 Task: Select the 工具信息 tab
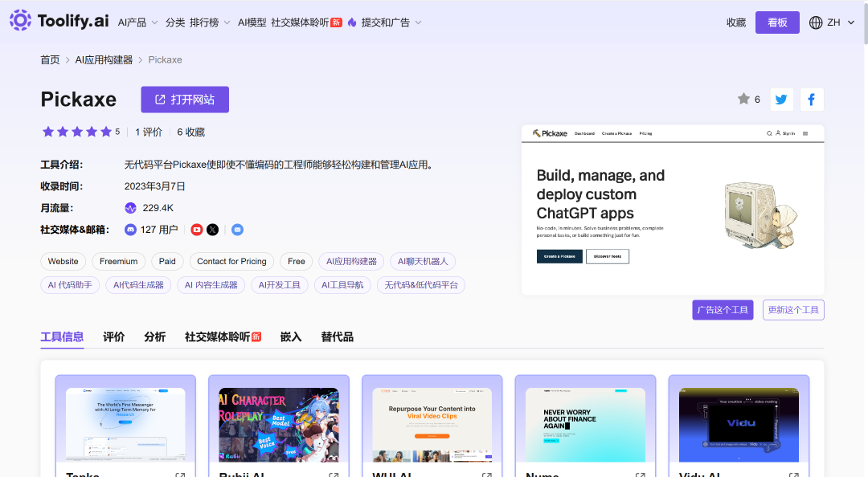click(x=62, y=337)
